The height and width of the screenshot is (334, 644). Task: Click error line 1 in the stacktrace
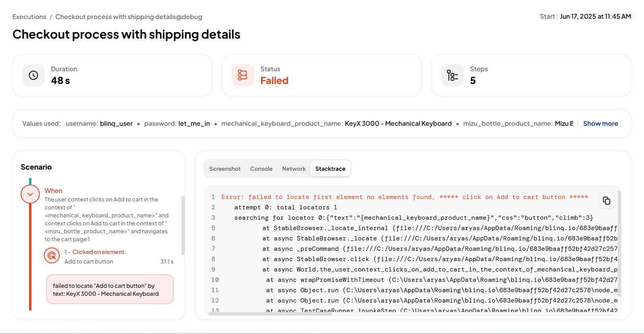pos(404,197)
